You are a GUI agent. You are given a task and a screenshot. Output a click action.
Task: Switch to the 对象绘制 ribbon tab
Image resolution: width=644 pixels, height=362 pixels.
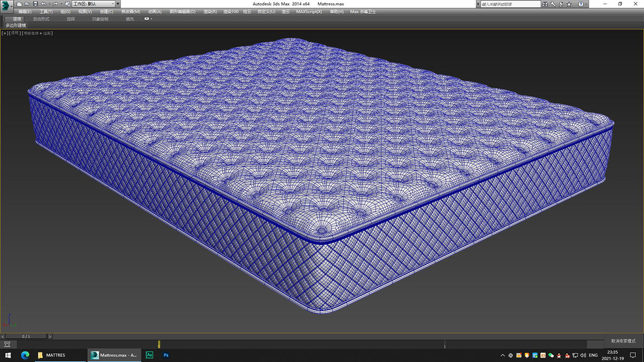(x=100, y=19)
